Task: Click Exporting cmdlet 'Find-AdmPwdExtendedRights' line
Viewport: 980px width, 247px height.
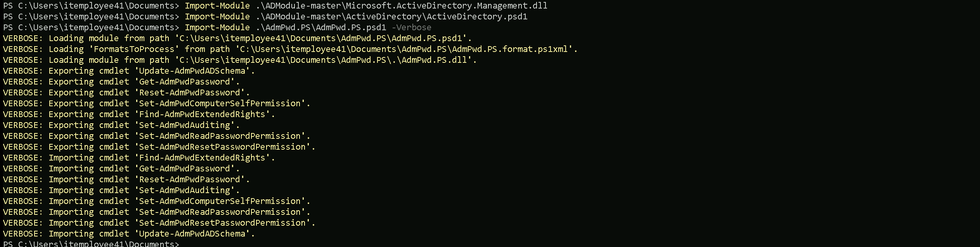Action: click(139, 114)
